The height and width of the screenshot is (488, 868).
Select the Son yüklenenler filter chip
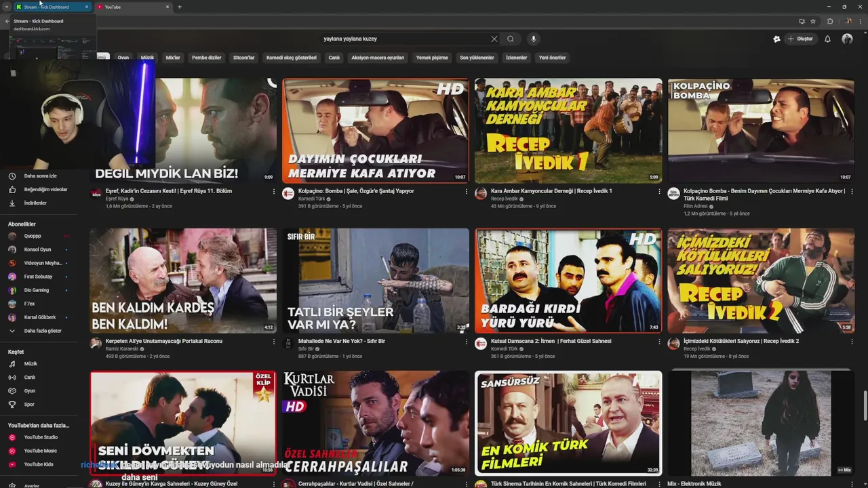point(477,58)
